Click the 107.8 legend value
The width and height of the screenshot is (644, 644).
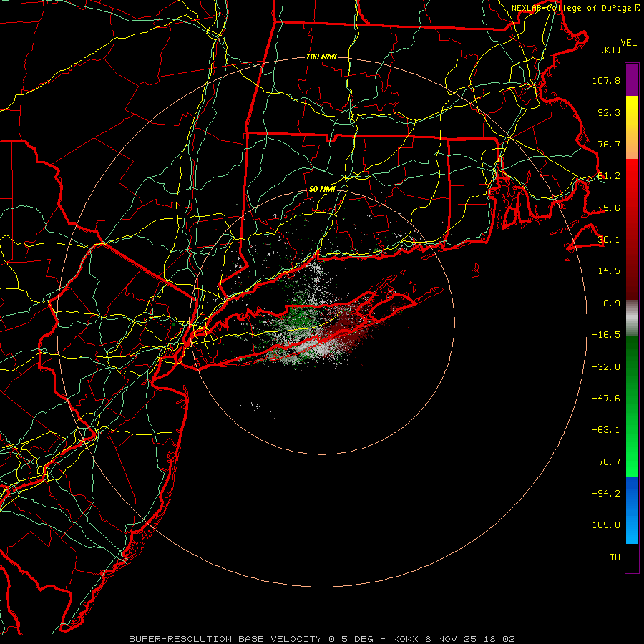606,81
